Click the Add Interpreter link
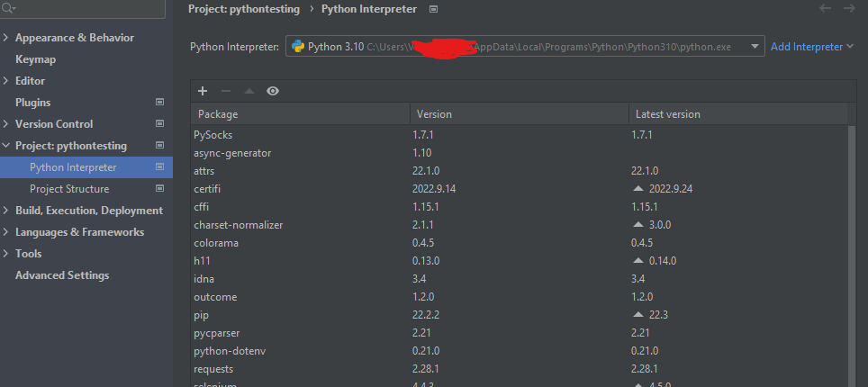Screen dimensions: 868x387 pyautogui.click(x=807, y=47)
